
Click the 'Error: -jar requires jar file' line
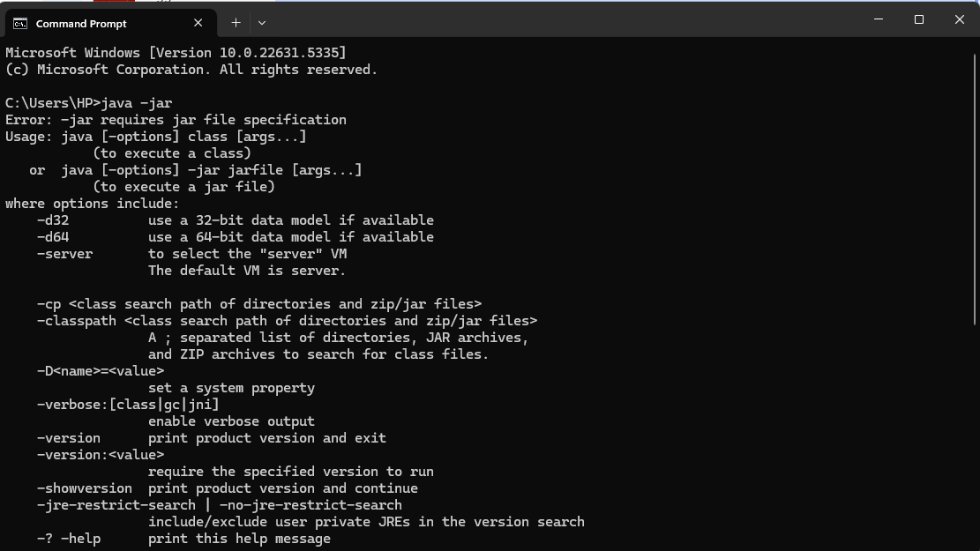tap(176, 120)
